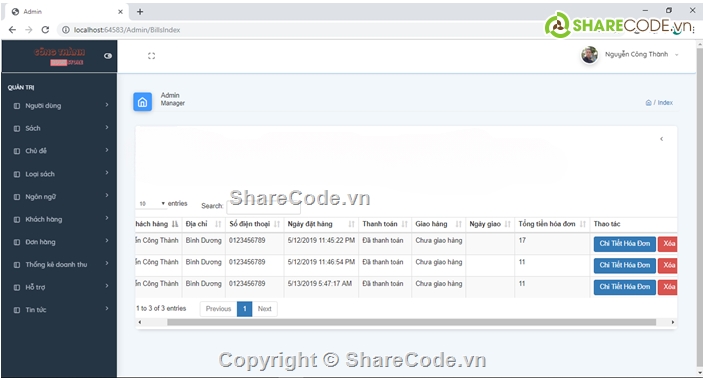Open the entries per page dropdown
Image resolution: width=703 pixels, height=378 pixels.
pyautogui.click(x=152, y=204)
